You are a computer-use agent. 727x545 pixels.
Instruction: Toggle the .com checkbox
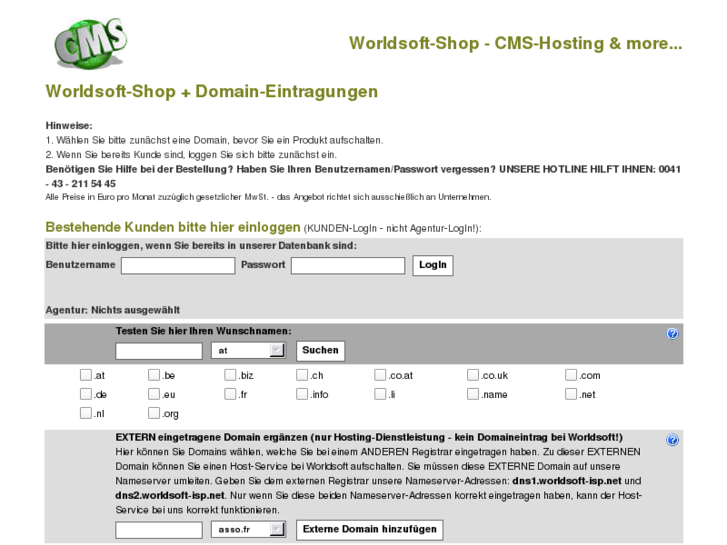coord(571,375)
